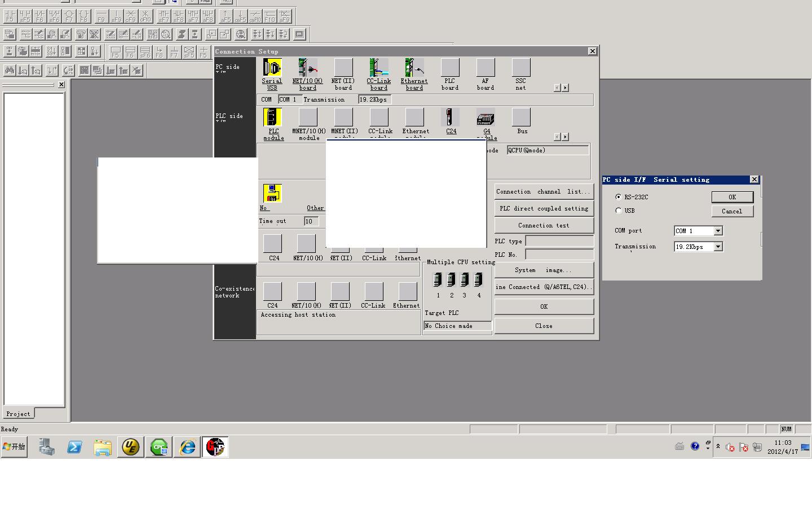
Task: Select the CC-Link board icon
Action: 378,68
